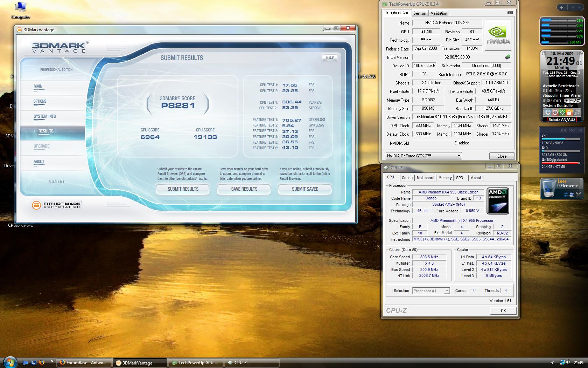Click the NVIDIA logo in GPU-Z
The width and height of the screenshot is (588, 368).
tap(498, 35)
